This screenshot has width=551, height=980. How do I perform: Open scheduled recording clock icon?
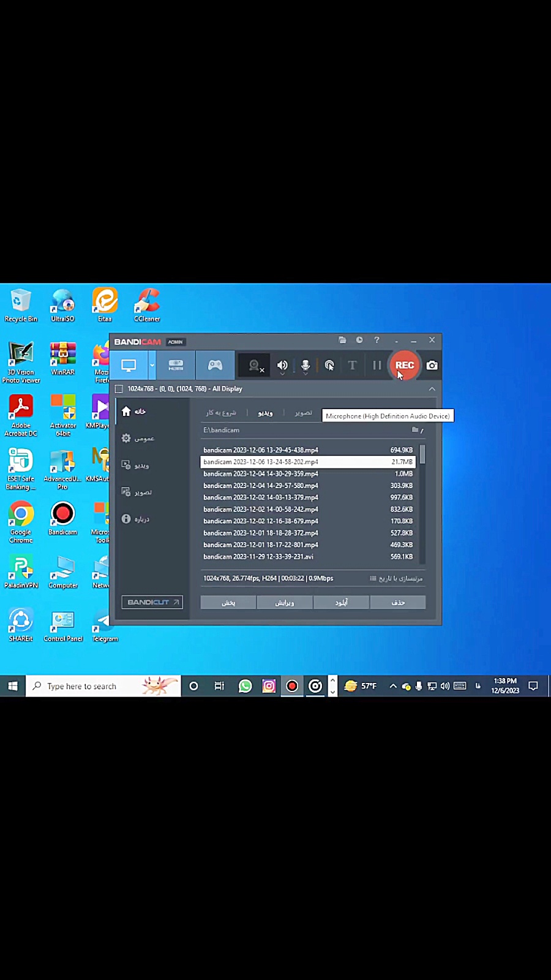point(359,340)
